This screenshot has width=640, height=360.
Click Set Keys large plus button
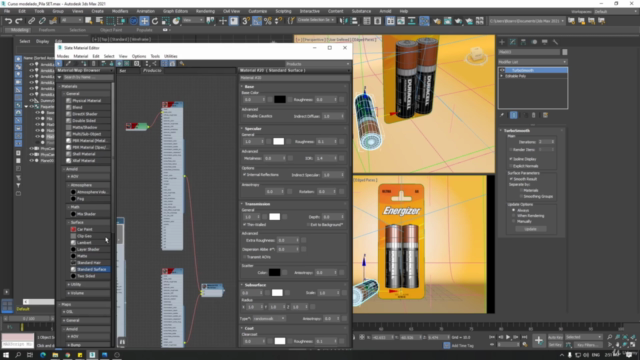click(x=538, y=340)
